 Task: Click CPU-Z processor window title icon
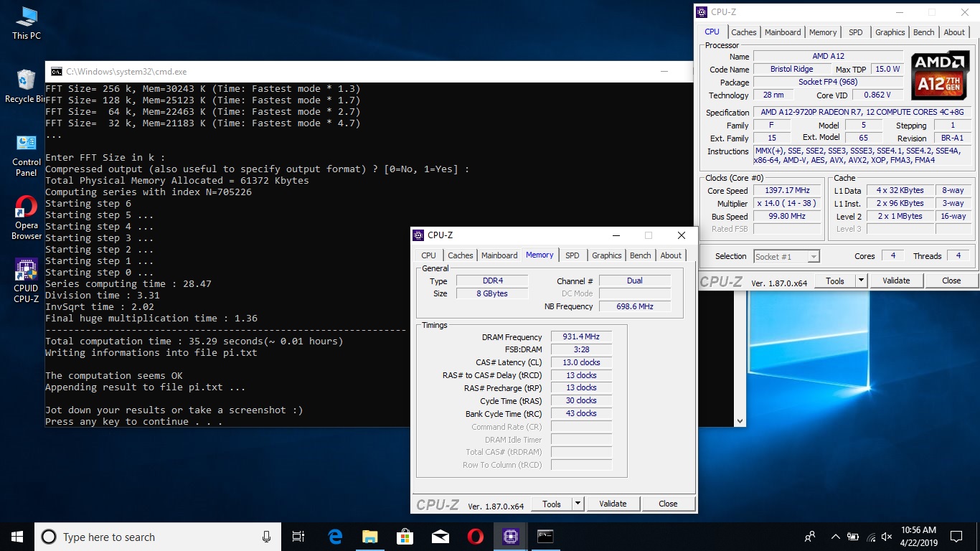click(702, 11)
